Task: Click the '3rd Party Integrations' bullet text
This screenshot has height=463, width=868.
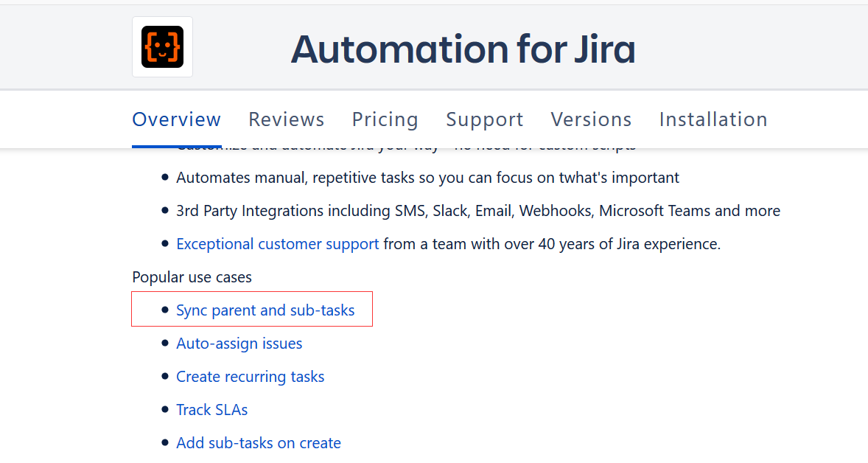Action: click(477, 210)
